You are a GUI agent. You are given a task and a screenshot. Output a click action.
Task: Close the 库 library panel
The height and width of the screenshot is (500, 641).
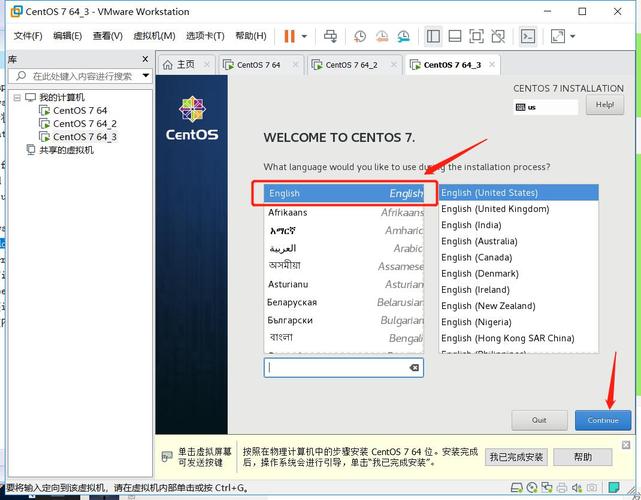(145, 59)
